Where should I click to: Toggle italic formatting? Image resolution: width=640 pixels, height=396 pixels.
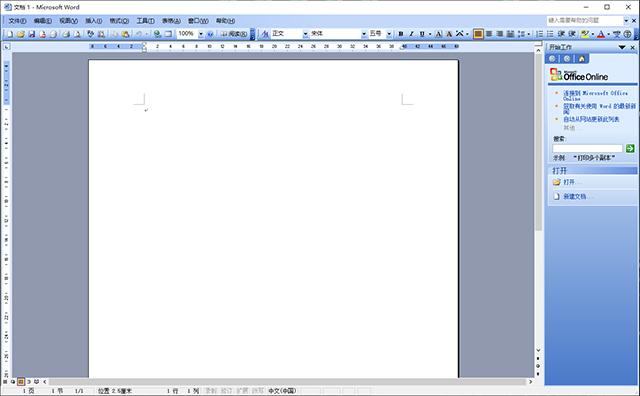tap(411, 34)
